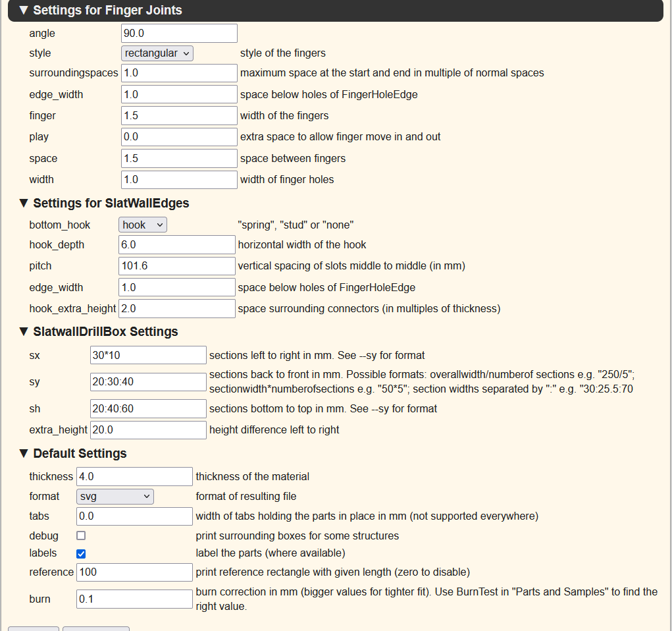The height and width of the screenshot is (631, 672).
Task: Click the 'print surrounding boxes for some structures' text
Action: point(297,535)
